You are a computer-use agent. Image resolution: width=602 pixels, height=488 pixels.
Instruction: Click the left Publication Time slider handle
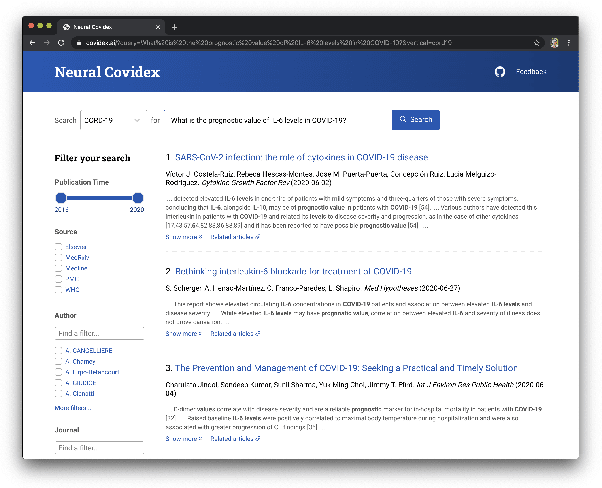pos(61,198)
